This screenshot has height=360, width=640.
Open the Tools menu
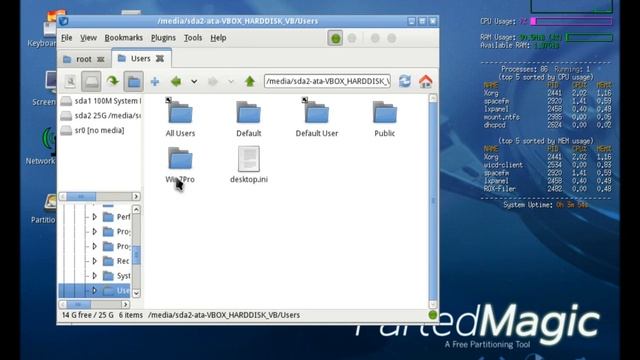[x=193, y=38]
